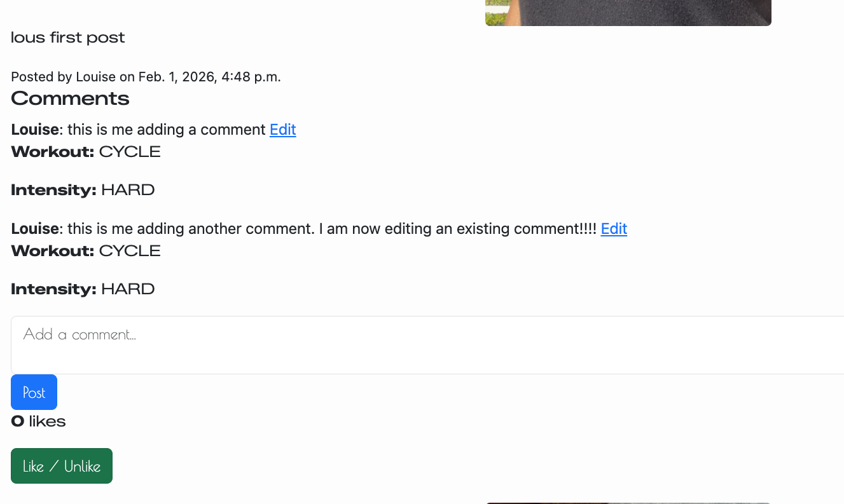
Task: Select the second comment text
Action: click(x=331, y=229)
